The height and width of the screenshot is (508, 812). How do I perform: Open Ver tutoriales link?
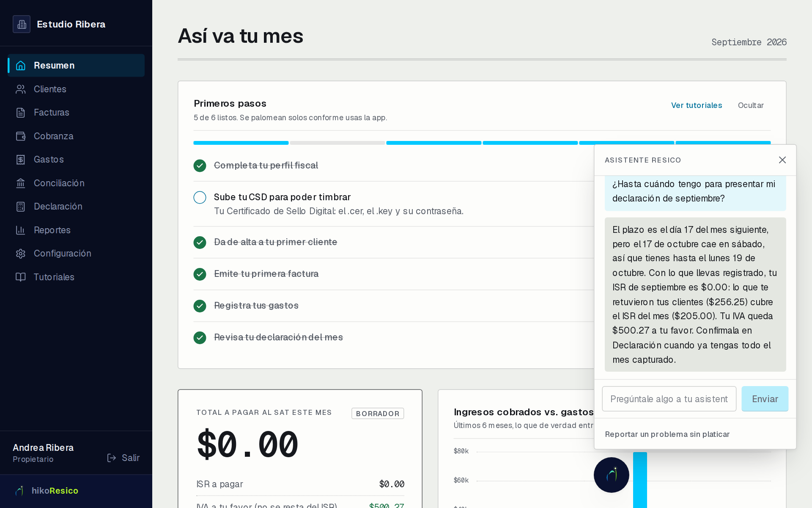[x=697, y=105]
